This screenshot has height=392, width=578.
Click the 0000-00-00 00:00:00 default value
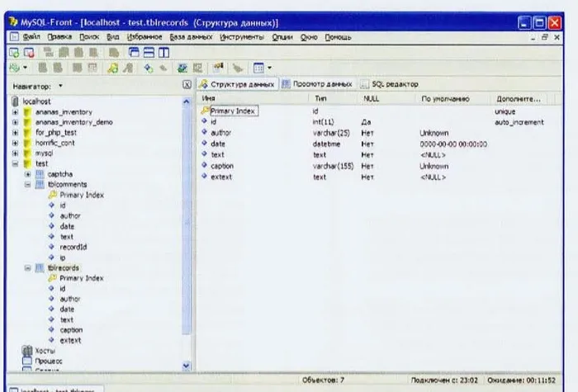(x=453, y=144)
